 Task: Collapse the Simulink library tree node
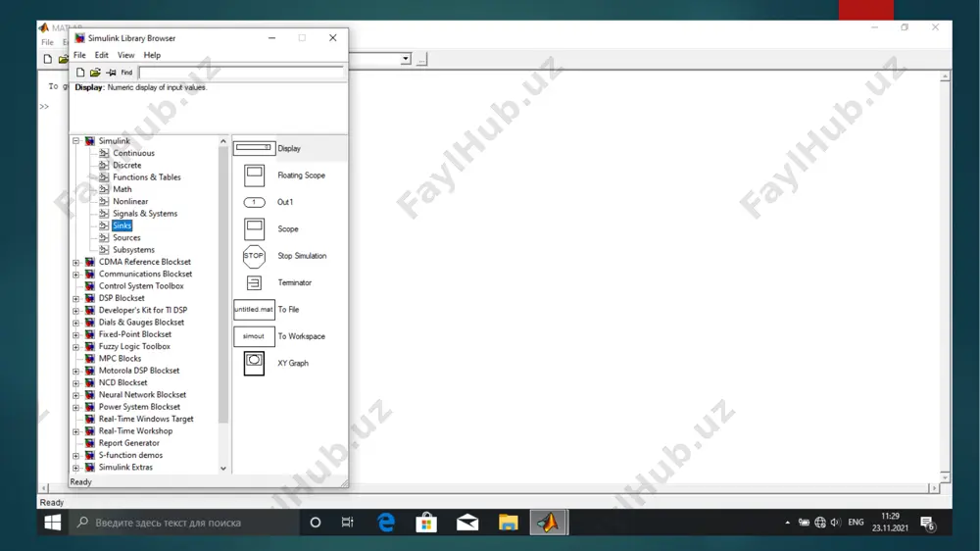pos(76,141)
